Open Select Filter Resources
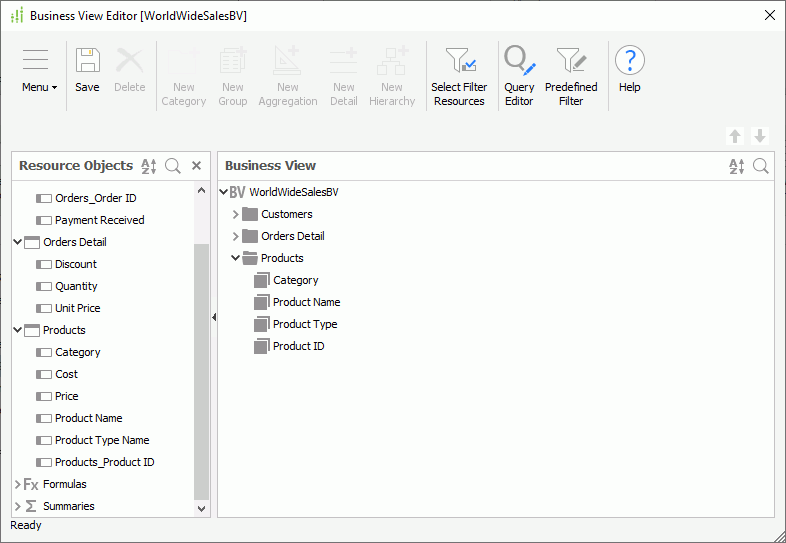This screenshot has width=786, height=543. tap(459, 61)
